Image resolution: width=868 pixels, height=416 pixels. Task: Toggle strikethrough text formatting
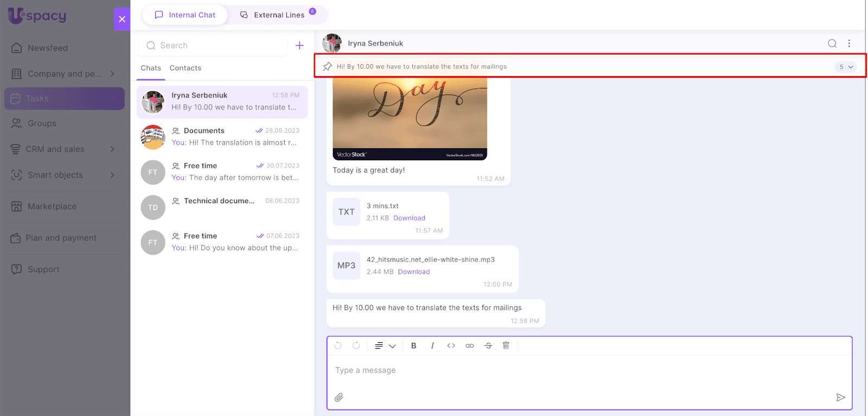point(488,345)
